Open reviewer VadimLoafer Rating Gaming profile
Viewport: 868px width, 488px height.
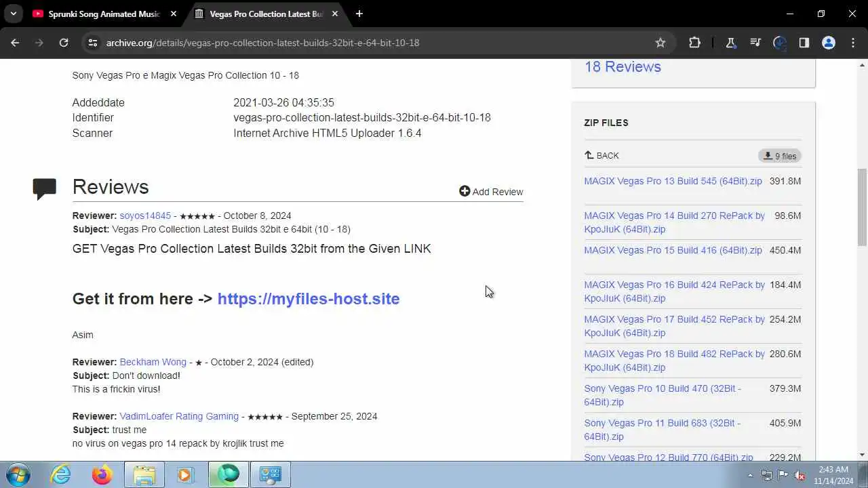tap(179, 416)
